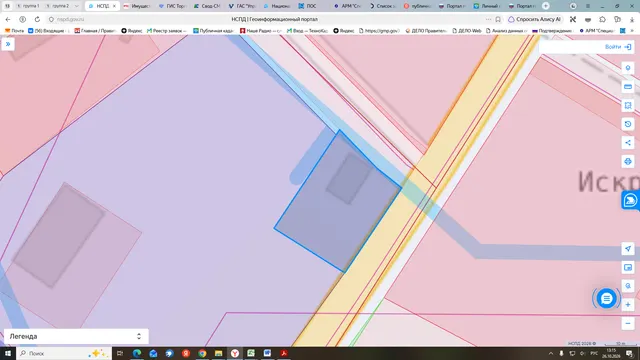Click the my-location arrow icon
640x360 pixels.
click(628, 249)
